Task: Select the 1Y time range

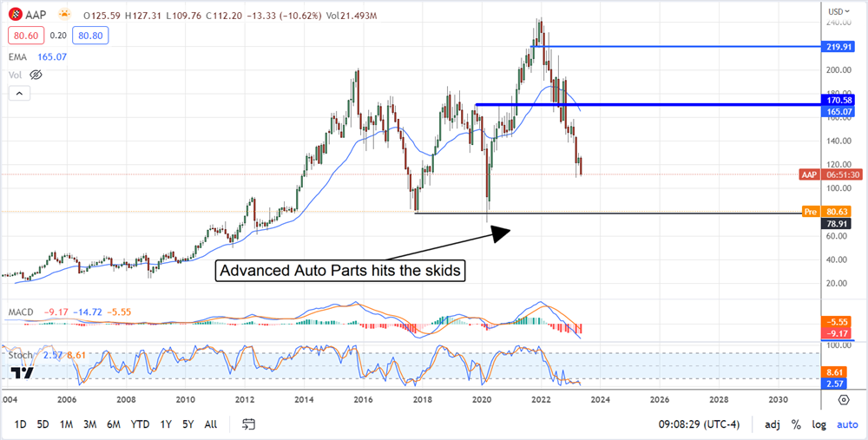Action: click(x=166, y=424)
